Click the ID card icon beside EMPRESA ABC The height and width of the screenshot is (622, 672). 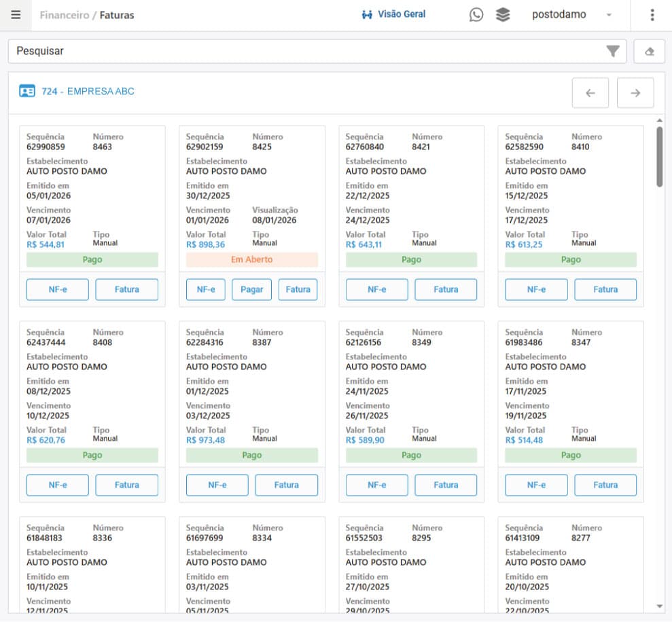tap(26, 90)
